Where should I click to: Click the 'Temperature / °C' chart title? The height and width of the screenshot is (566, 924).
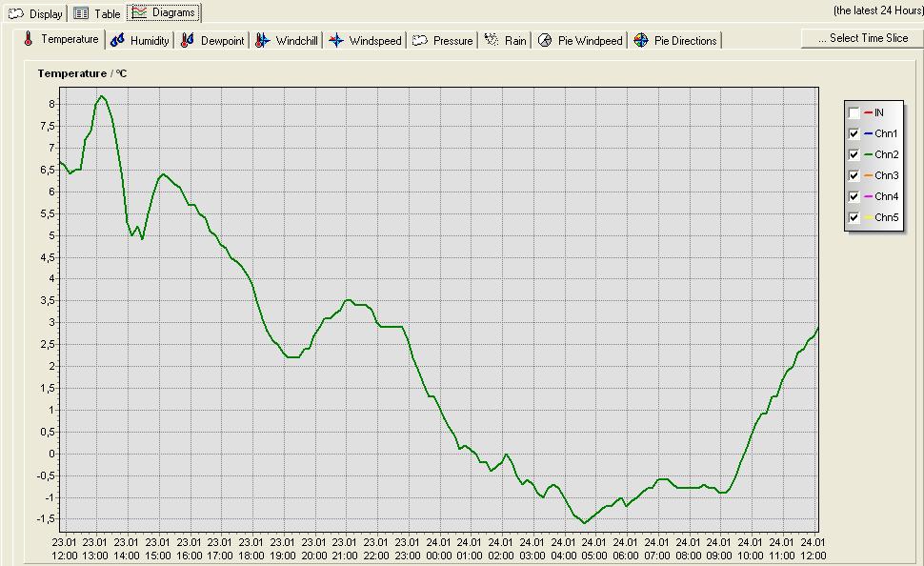(82, 73)
